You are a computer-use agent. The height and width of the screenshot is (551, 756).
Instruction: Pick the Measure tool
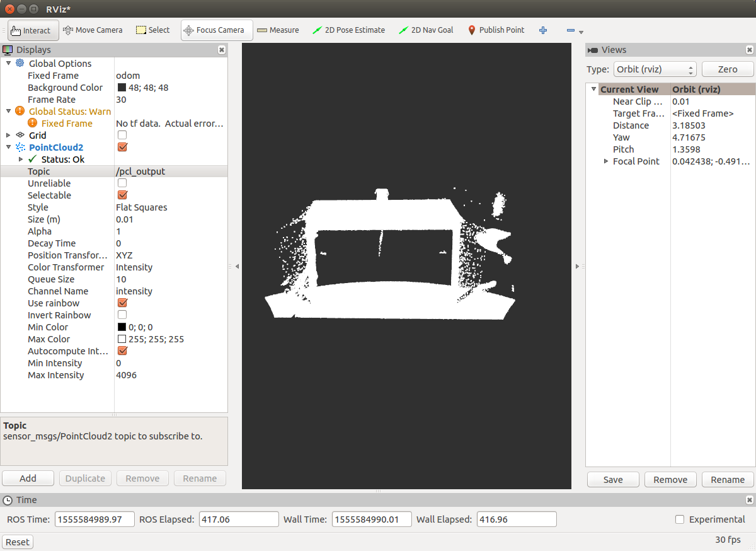click(278, 30)
